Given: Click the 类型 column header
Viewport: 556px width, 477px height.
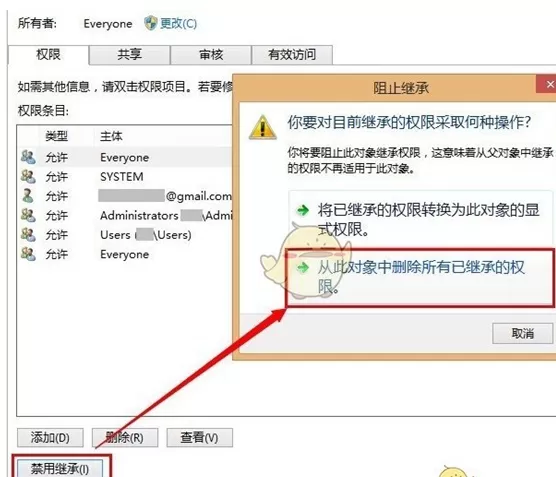Looking at the screenshot, I should click(56, 136).
